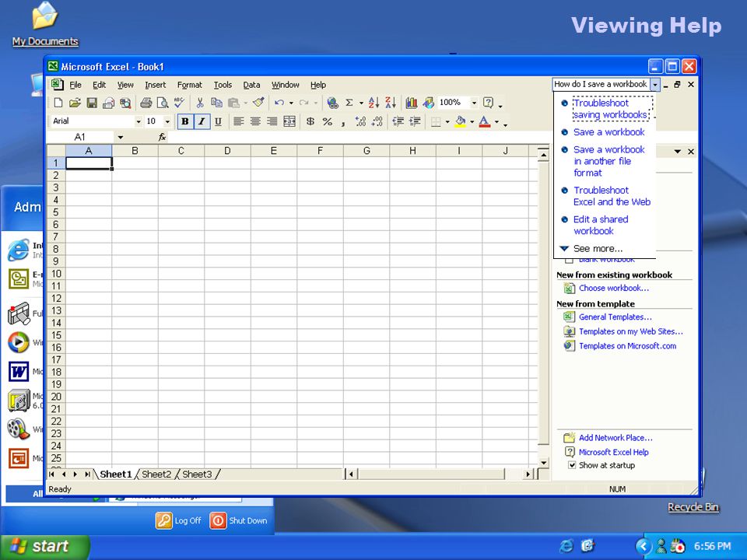The height and width of the screenshot is (560, 747).
Task: Open the File menu
Action: tap(75, 85)
